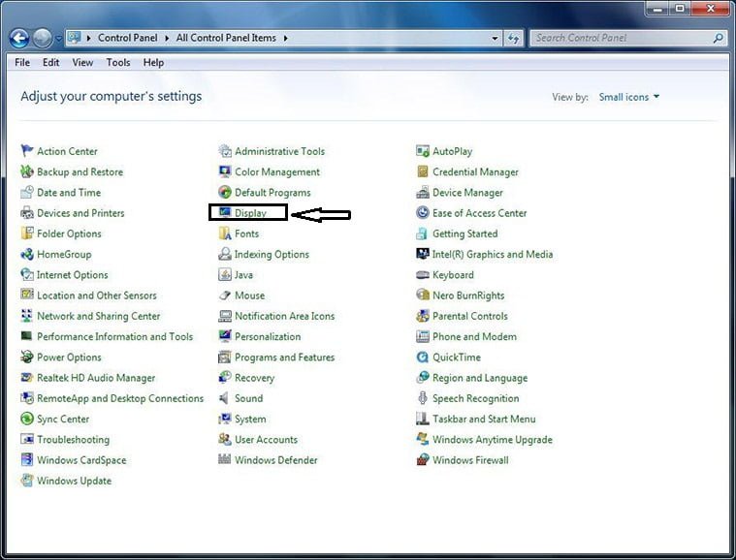Open the System link

pyautogui.click(x=250, y=419)
